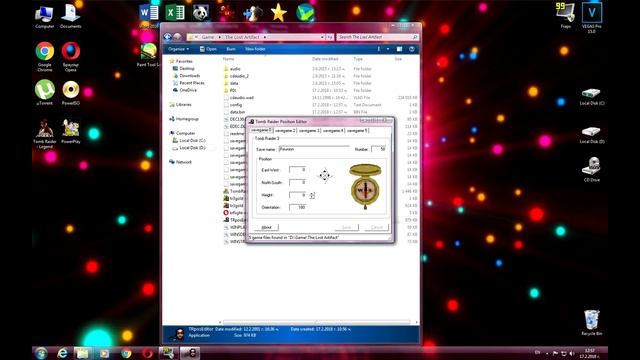Image resolution: width=640 pixels, height=360 pixels.
Task: Click the Orientation value field
Action: pyautogui.click(x=297, y=207)
